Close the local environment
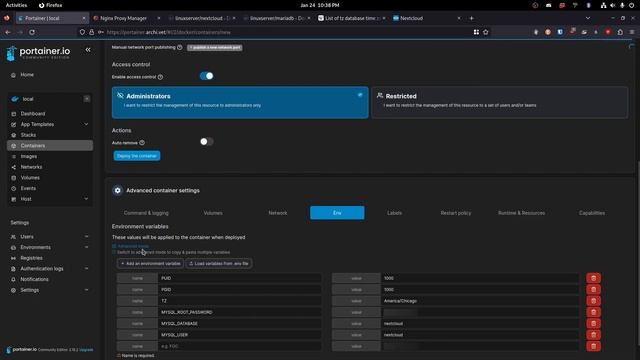The height and width of the screenshot is (360, 640). click(87, 99)
